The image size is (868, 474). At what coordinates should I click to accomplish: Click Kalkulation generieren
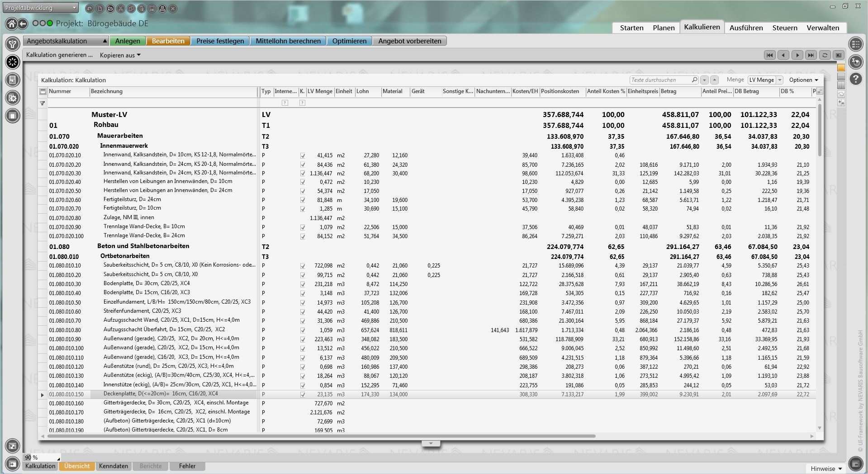pos(59,55)
